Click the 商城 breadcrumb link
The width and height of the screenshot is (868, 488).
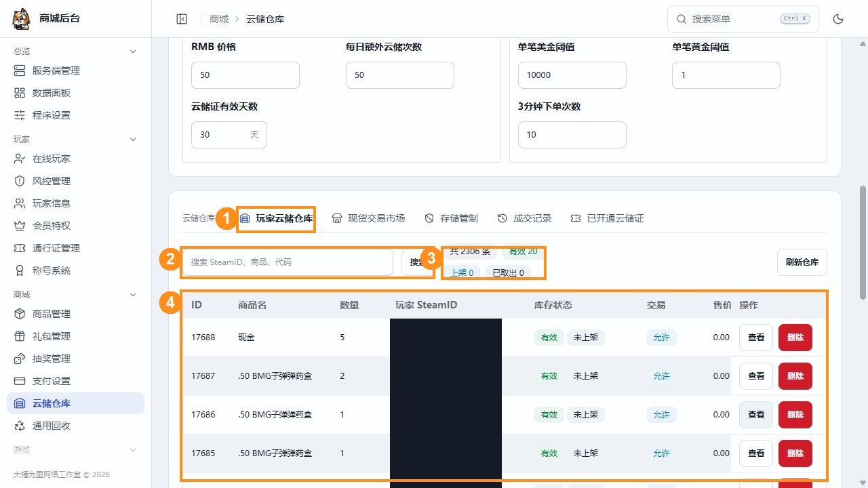coord(219,19)
